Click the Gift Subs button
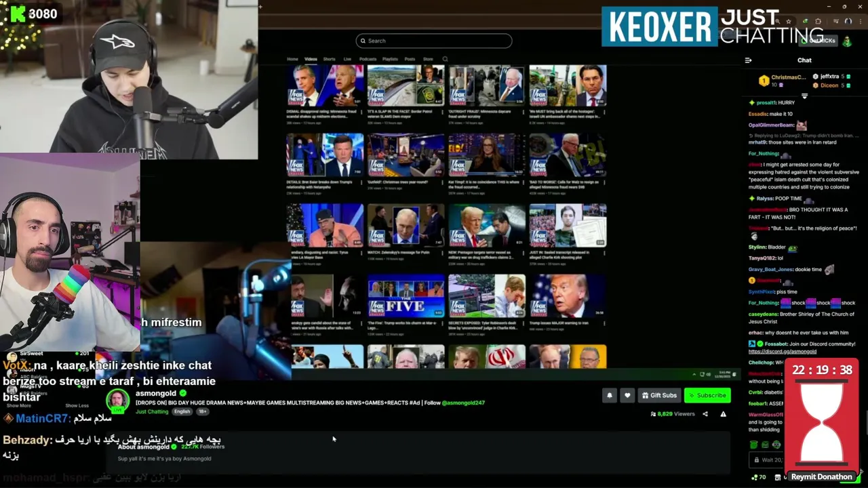 point(658,395)
